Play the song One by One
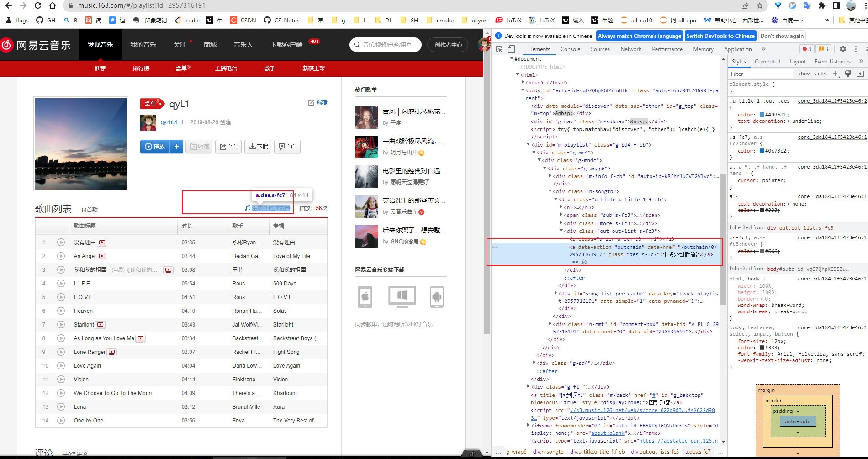This screenshot has height=459, width=868. [61, 420]
